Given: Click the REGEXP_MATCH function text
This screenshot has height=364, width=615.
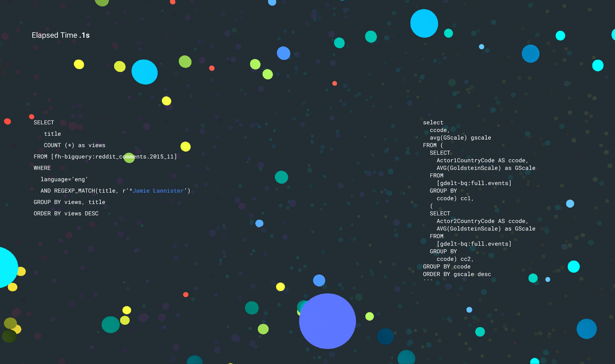Looking at the screenshot, I should point(74,191).
